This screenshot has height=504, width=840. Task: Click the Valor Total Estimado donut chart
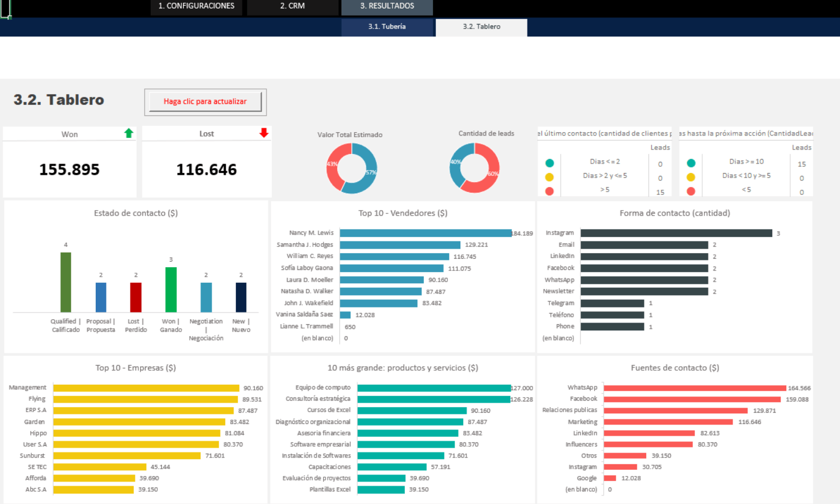point(352,169)
